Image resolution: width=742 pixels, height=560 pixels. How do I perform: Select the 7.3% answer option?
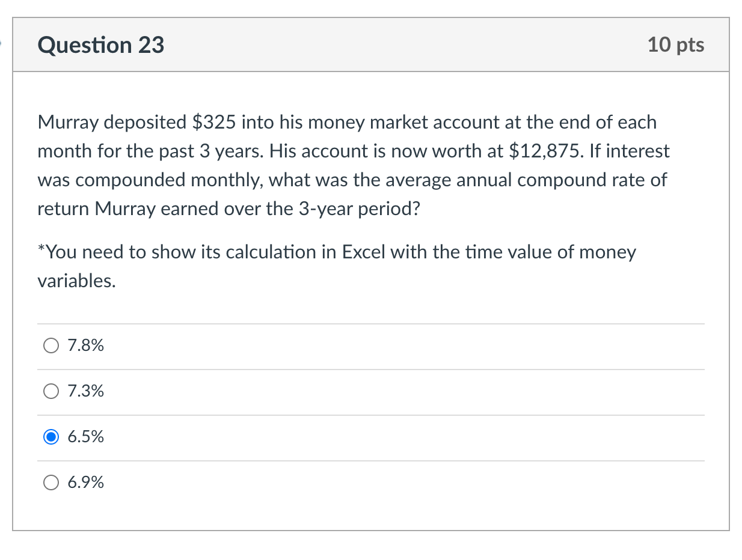tap(51, 391)
